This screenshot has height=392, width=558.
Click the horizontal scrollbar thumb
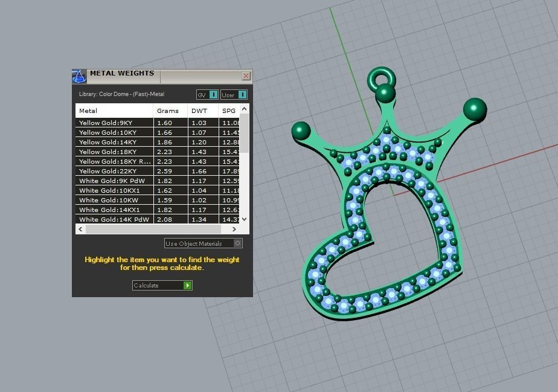(153, 230)
